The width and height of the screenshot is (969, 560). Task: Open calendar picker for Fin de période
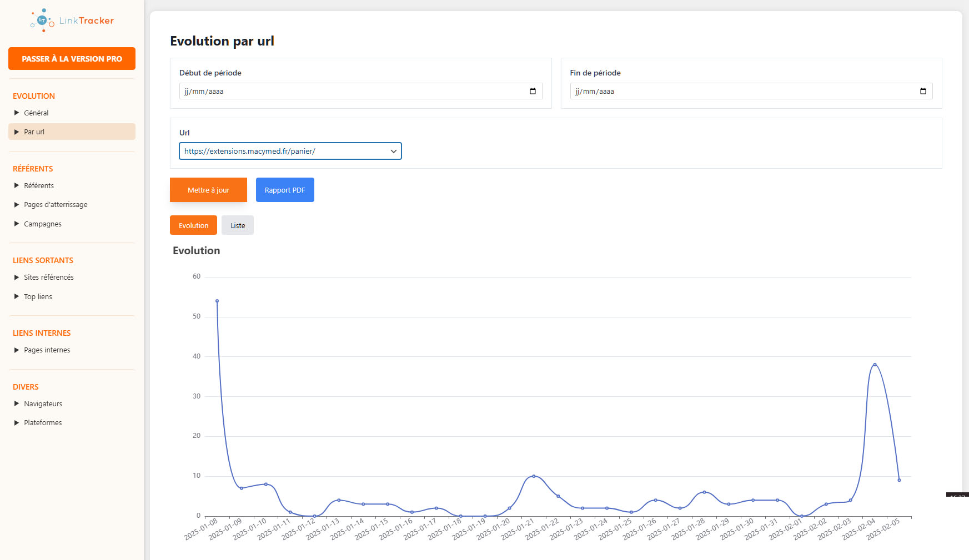(x=923, y=91)
